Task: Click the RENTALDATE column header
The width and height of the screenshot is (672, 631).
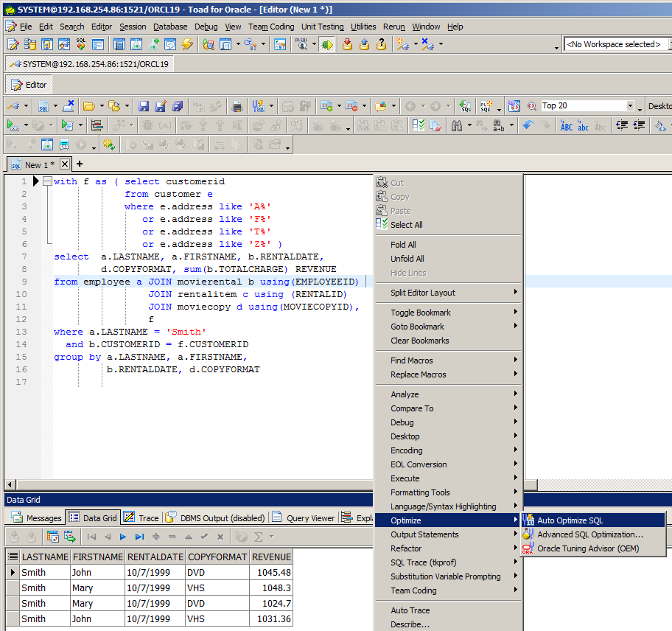Action: 155,557
